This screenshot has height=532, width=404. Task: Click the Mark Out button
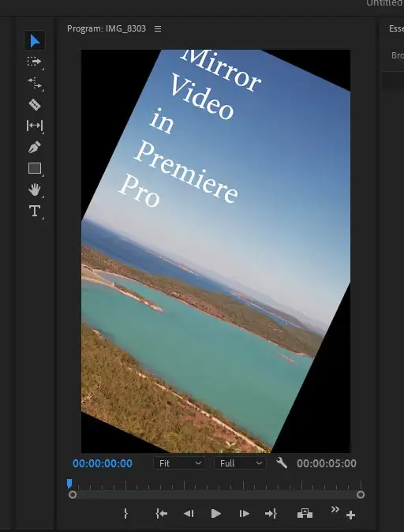(125, 513)
